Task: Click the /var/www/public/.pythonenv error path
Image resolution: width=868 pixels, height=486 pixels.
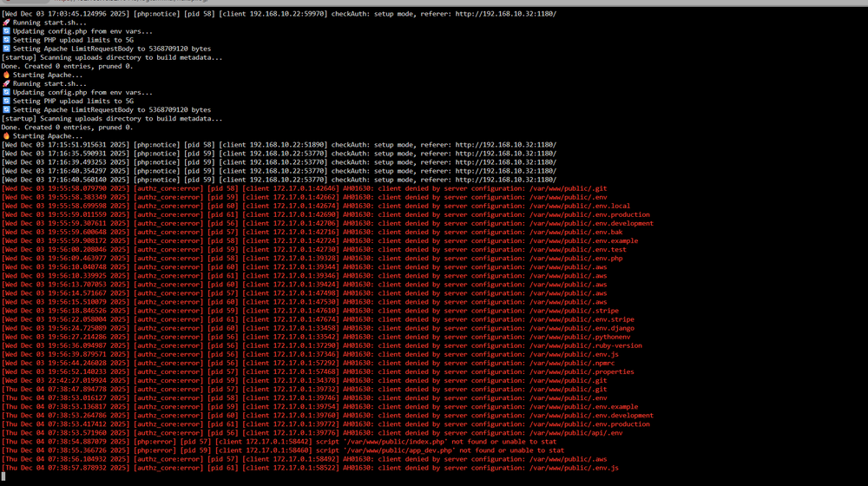Action: tap(580, 337)
